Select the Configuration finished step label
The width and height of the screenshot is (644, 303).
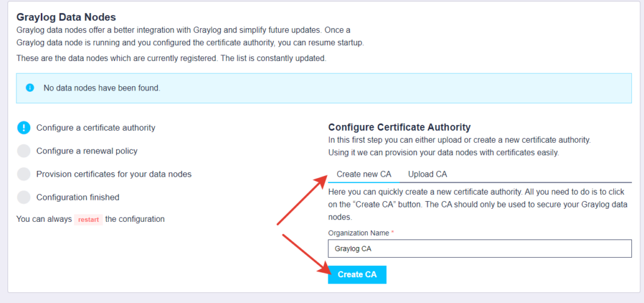pos(77,197)
